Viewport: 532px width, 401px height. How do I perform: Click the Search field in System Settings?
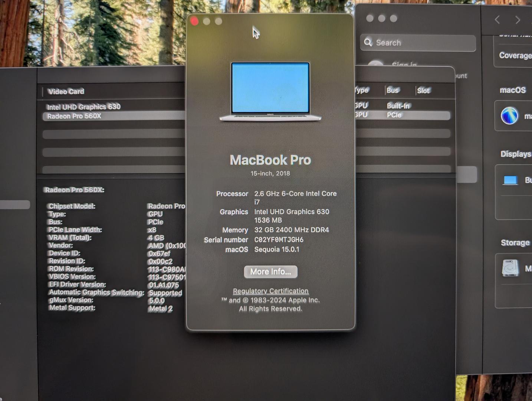click(x=418, y=43)
